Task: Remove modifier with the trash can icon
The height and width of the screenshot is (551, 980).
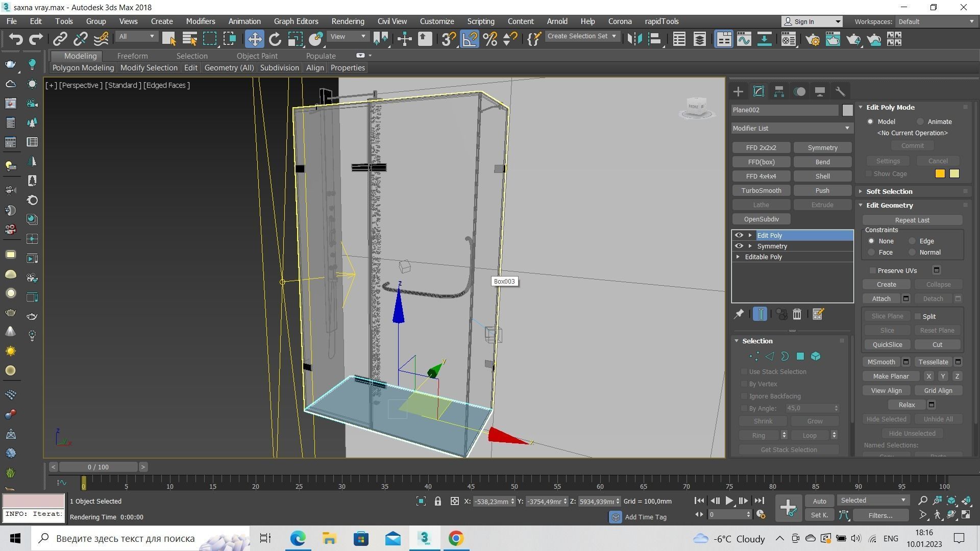Action: [797, 314]
